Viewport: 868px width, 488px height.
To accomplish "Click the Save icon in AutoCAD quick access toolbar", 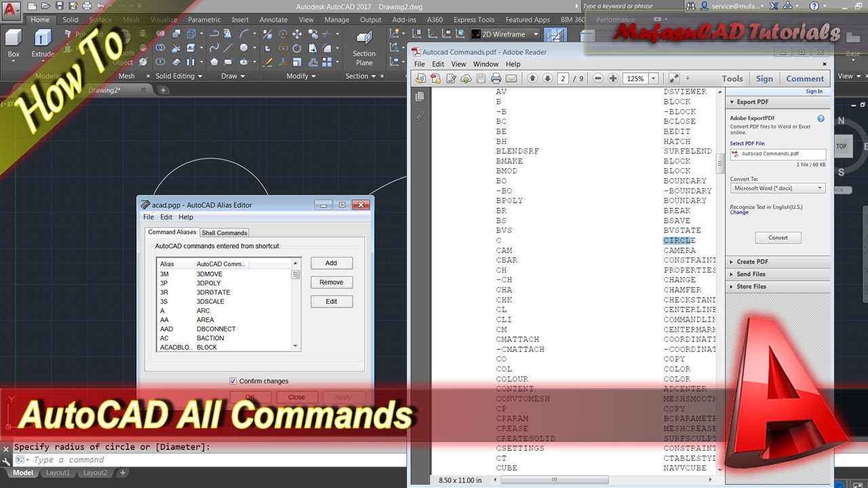I will coord(60,6).
